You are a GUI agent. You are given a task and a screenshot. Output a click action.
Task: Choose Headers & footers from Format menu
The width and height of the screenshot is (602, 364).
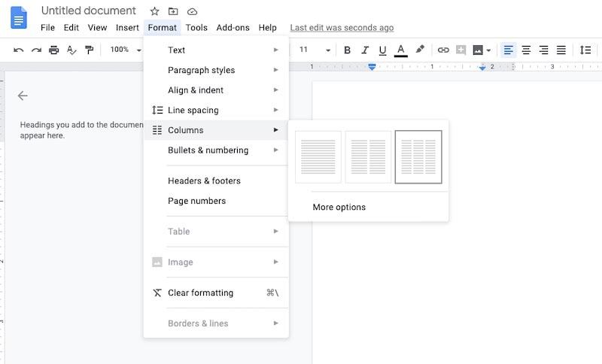[204, 180]
